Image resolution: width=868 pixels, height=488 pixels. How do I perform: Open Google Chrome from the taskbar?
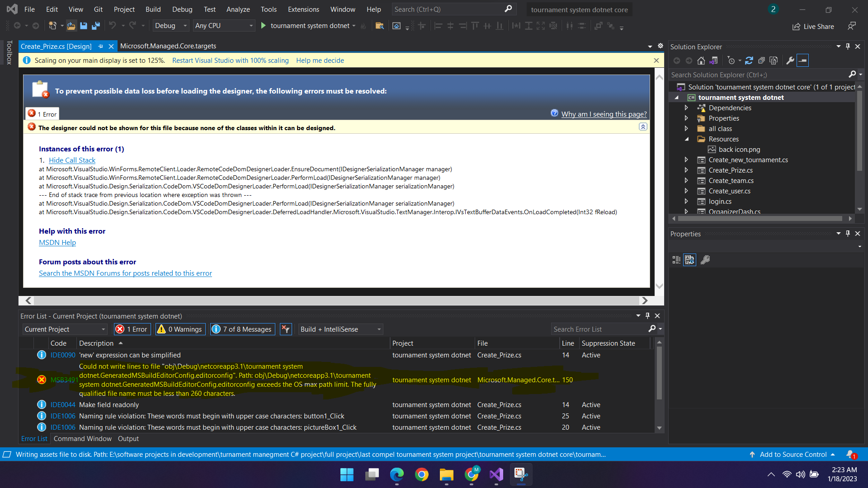[x=422, y=475]
